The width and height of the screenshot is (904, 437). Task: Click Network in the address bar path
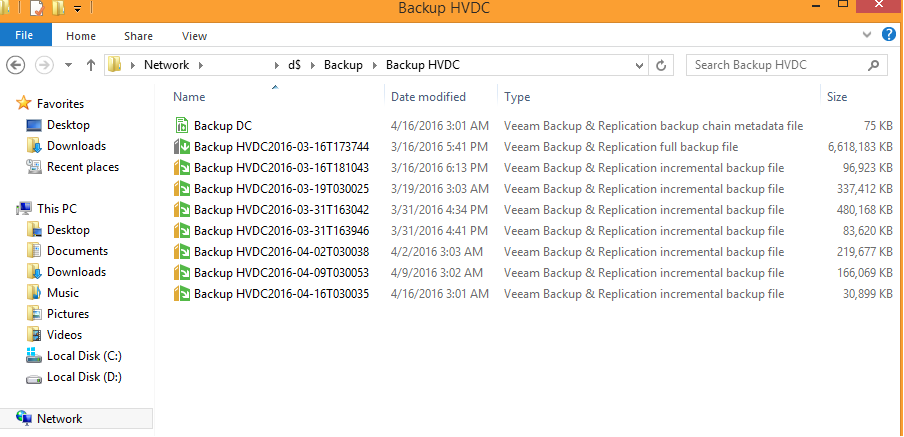(x=167, y=65)
